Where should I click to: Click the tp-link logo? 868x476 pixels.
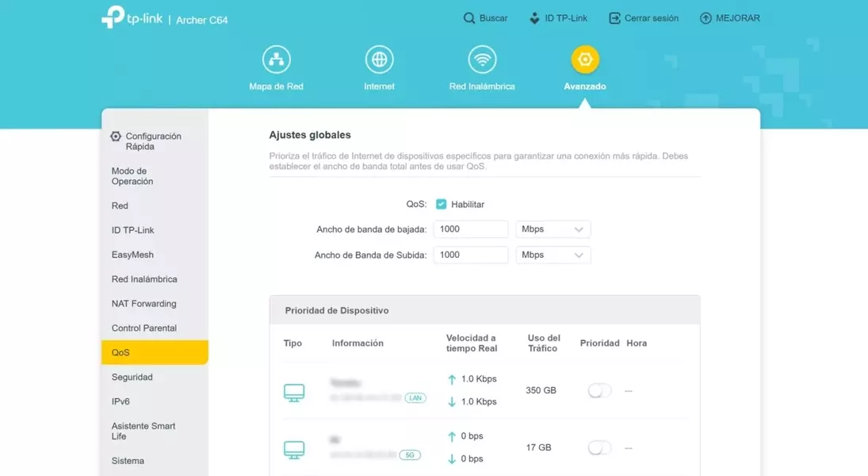point(132,18)
